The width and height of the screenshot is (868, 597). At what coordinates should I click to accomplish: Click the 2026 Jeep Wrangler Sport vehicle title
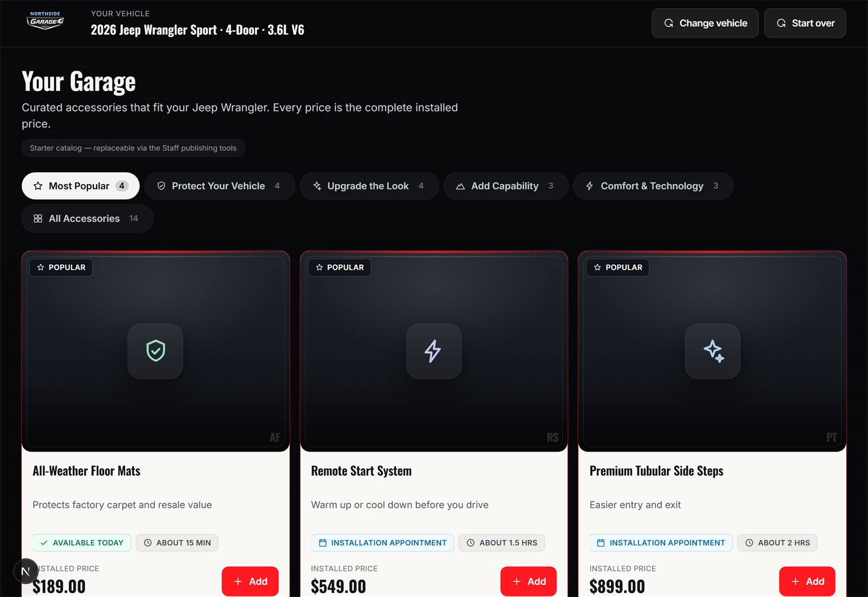[197, 30]
